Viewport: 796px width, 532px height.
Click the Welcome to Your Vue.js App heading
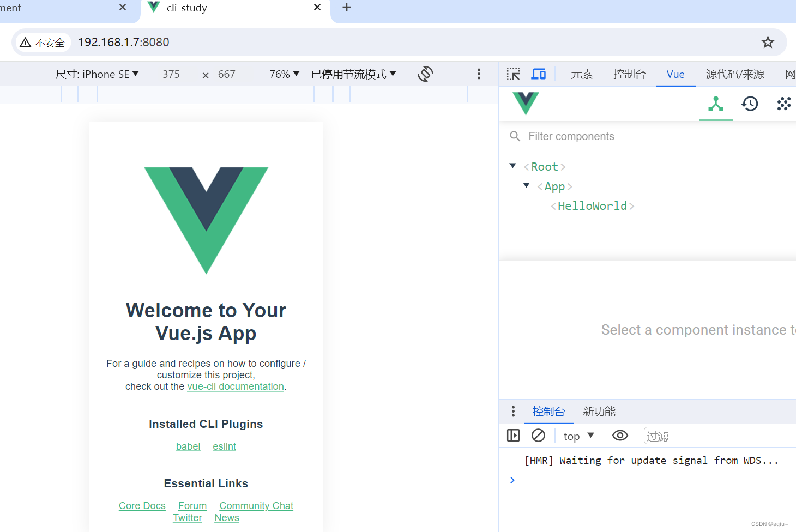coord(206,322)
